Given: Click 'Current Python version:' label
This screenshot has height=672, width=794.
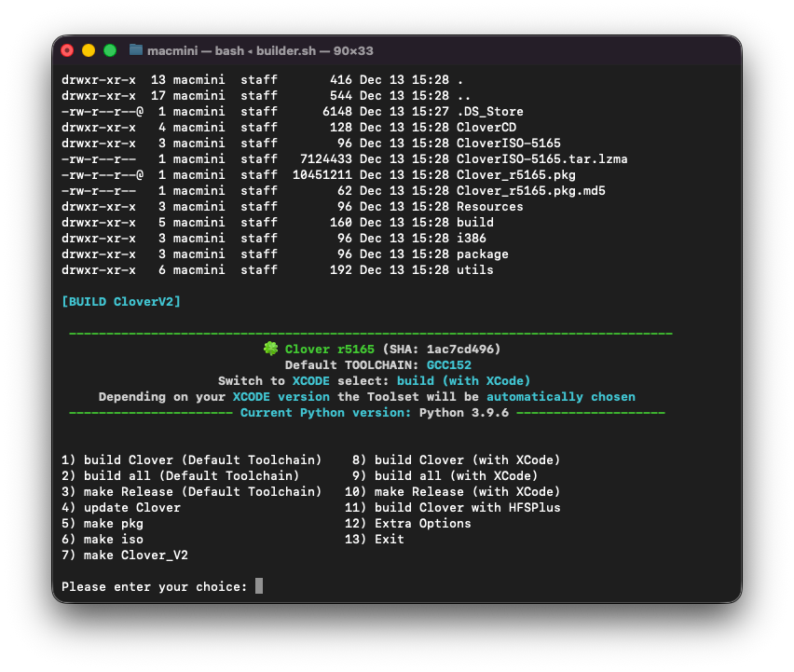Looking at the screenshot, I should (x=325, y=413).
